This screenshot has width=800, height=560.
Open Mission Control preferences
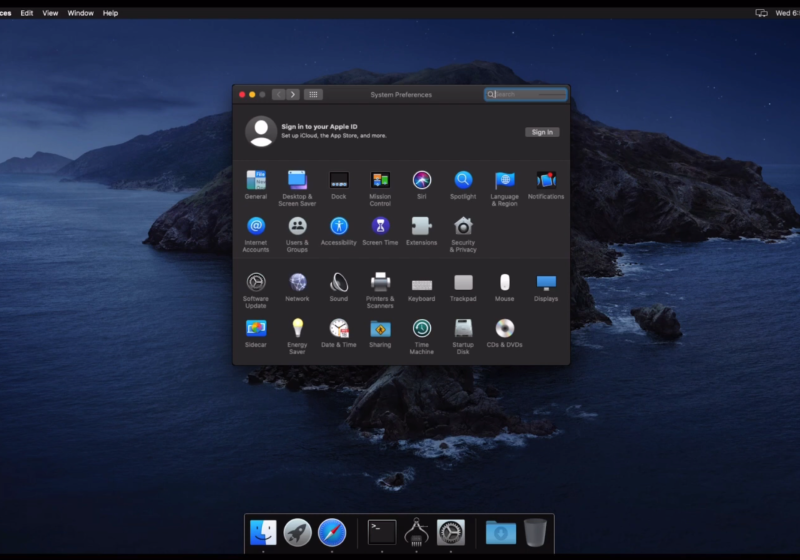click(380, 181)
